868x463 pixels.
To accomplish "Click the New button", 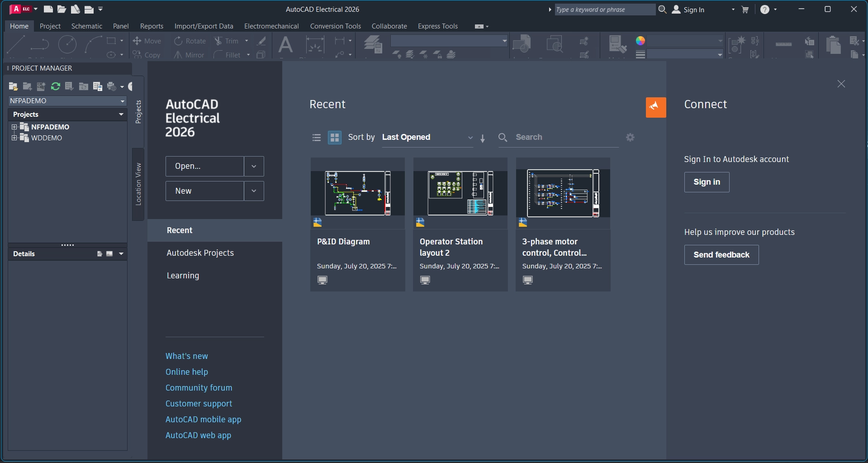I will coord(205,191).
